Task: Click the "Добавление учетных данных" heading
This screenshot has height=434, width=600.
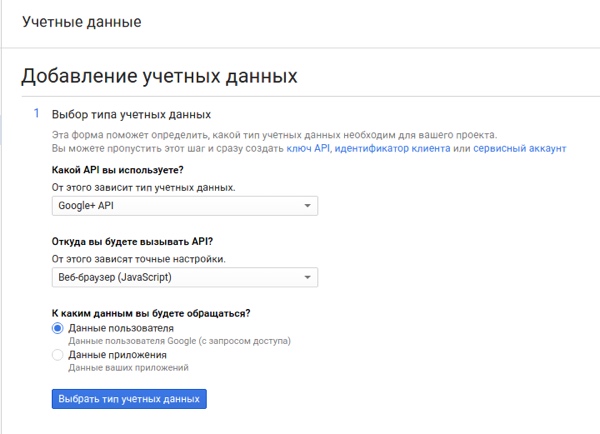Action: tap(159, 76)
